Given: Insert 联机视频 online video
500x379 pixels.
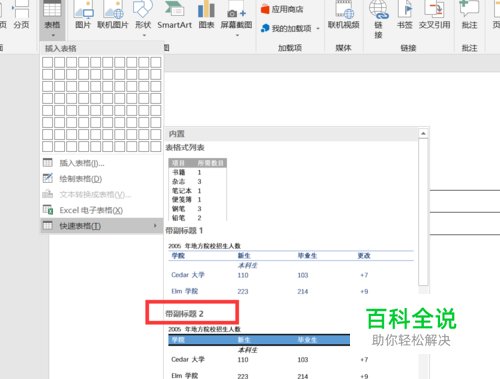Looking at the screenshot, I should click(344, 15).
